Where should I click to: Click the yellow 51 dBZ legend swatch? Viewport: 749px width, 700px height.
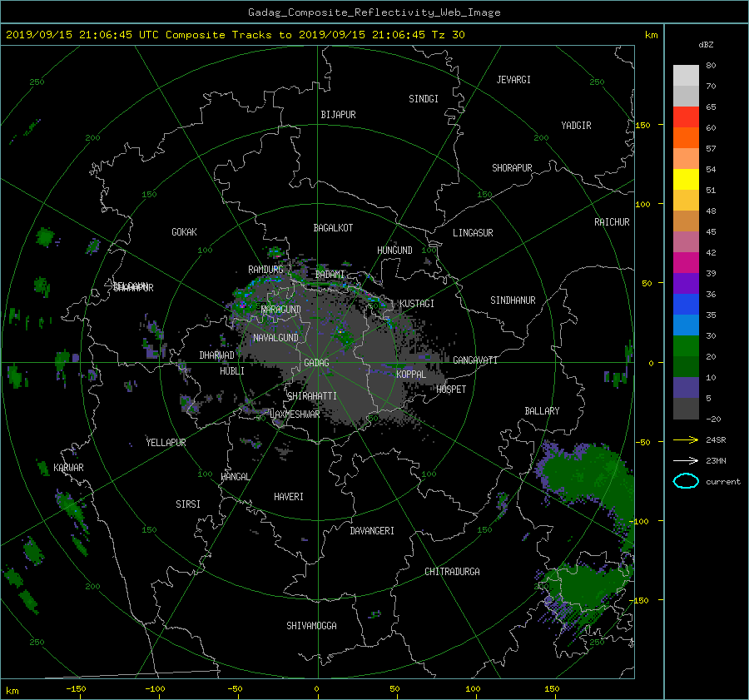pyautogui.click(x=686, y=180)
